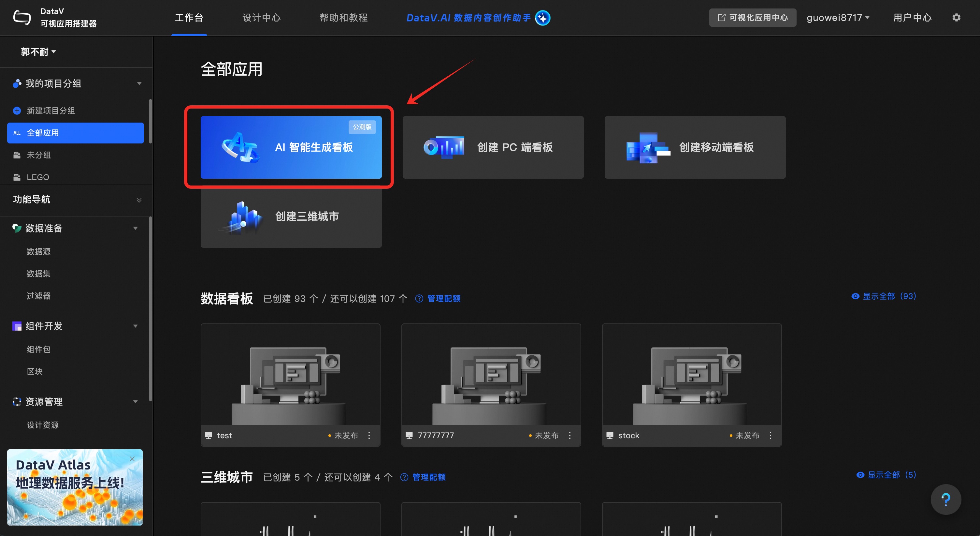Click the screen icon beside 77777777
The width and height of the screenshot is (980, 536).
pyautogui.click(x=409, y=436)
